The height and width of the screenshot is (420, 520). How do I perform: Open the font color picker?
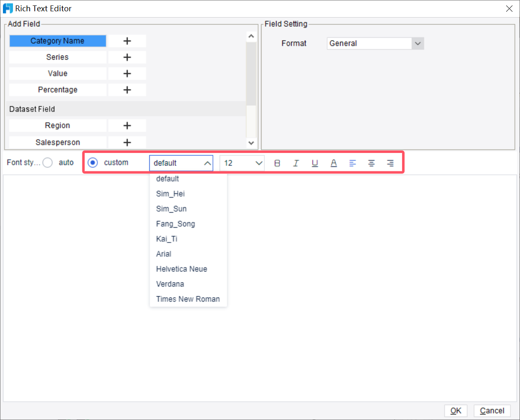pyautogui.click(x=333, y=163)
